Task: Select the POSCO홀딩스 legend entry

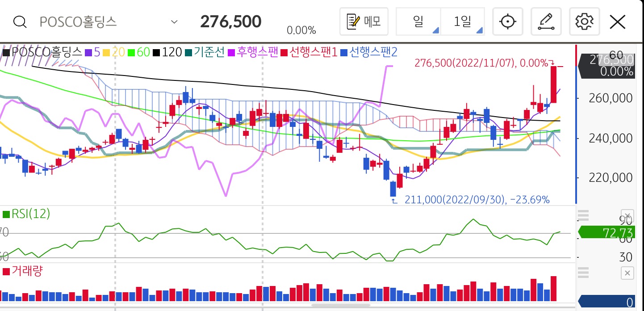Action: point(42,52)
